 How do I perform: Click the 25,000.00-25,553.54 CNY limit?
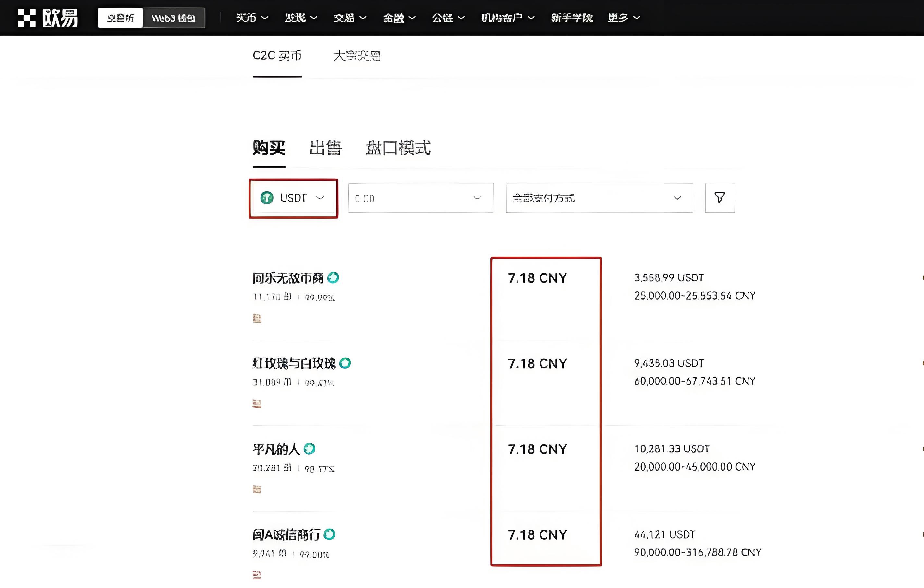click(x=695, y=296)
